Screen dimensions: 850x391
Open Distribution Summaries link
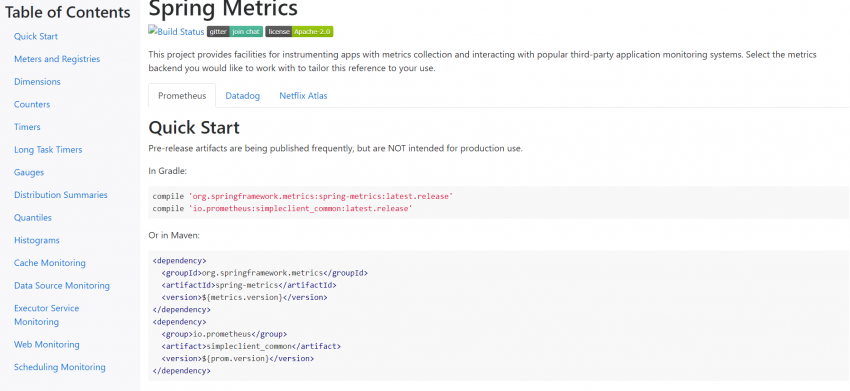[61, 195]
